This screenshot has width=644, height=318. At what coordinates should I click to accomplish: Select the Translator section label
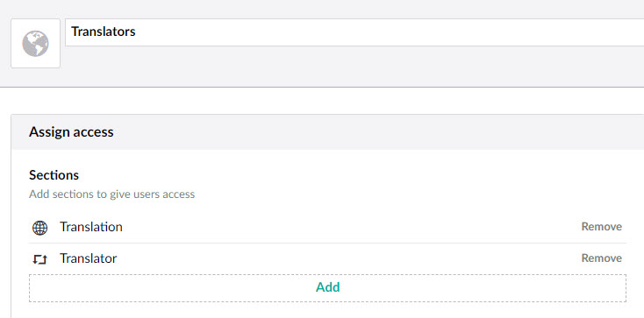89,258
